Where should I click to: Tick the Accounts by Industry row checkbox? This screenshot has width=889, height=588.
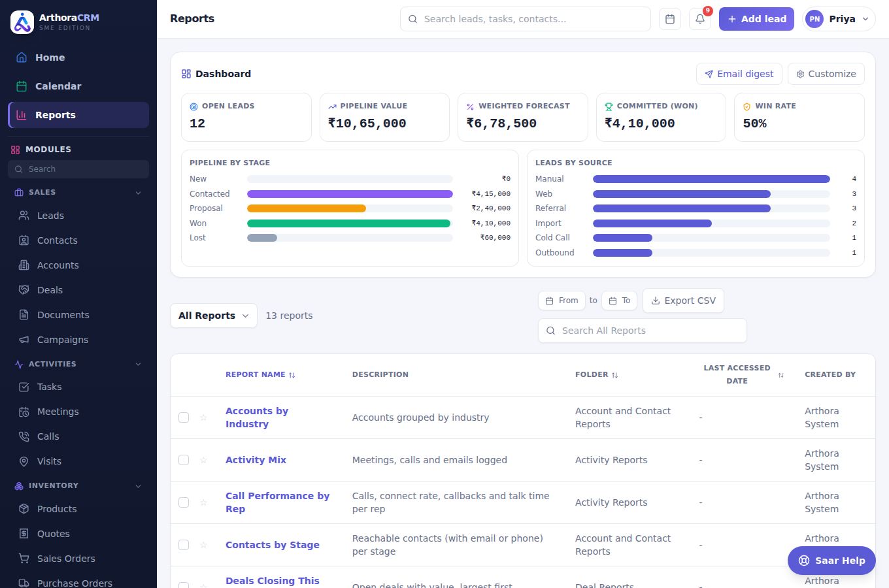tap(184, 417)
